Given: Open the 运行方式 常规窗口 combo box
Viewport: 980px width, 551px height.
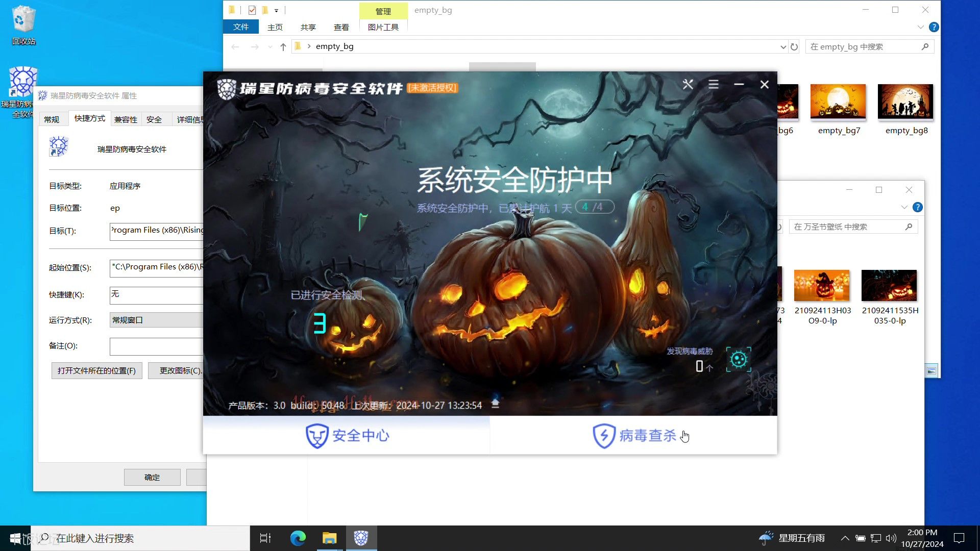Looking at the screenshot, I should click(x=157, y=320).
